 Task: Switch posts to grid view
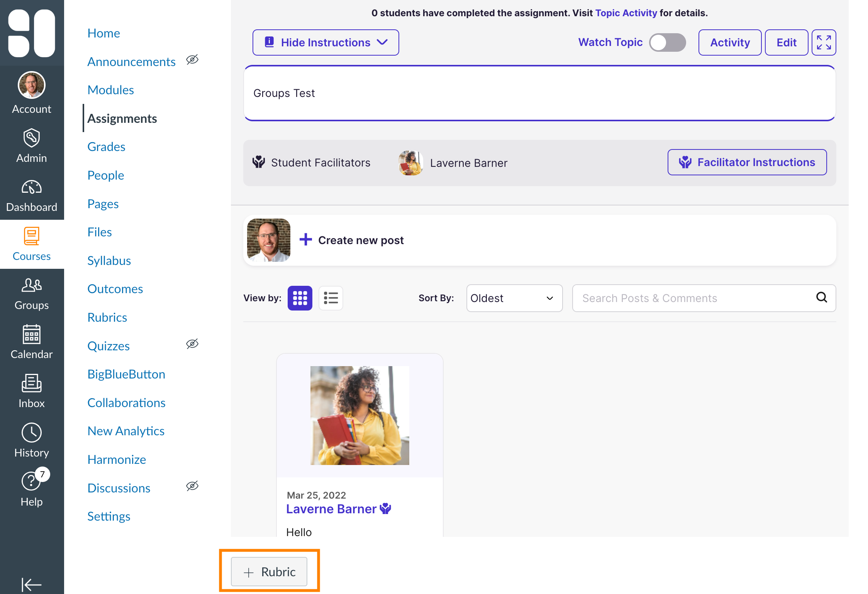tap(300, 298)
